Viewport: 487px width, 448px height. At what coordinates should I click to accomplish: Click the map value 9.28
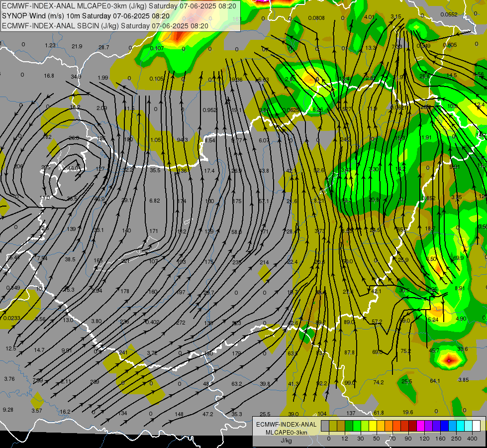pos(8,410)
